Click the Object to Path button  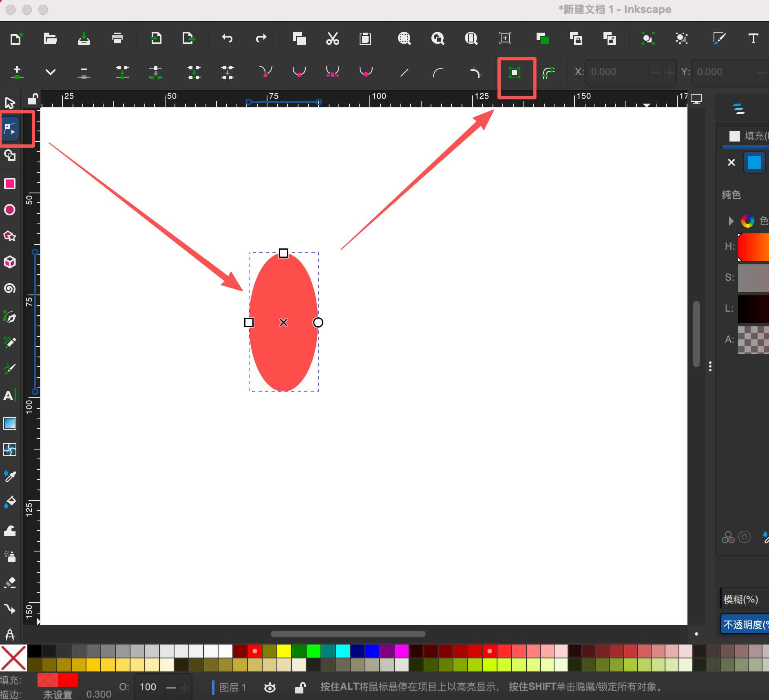point(515,73)
